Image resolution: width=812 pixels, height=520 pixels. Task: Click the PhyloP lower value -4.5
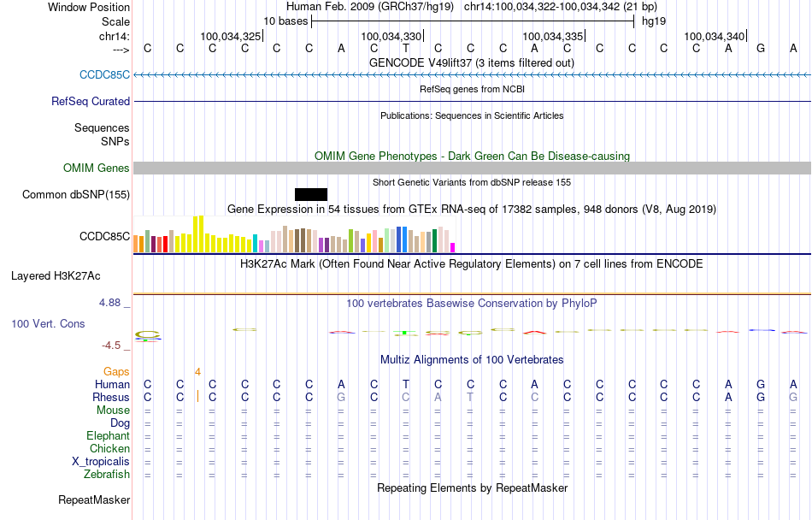tap(111, 346)
